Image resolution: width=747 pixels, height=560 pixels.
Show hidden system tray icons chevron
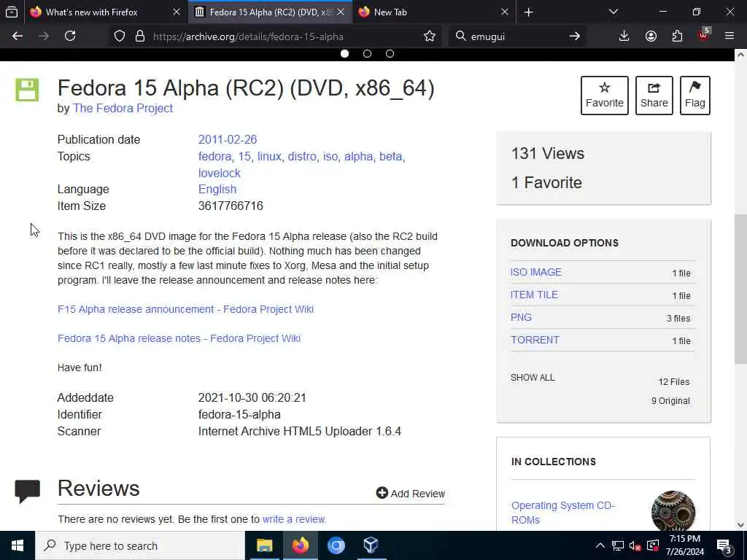point(600,545)
